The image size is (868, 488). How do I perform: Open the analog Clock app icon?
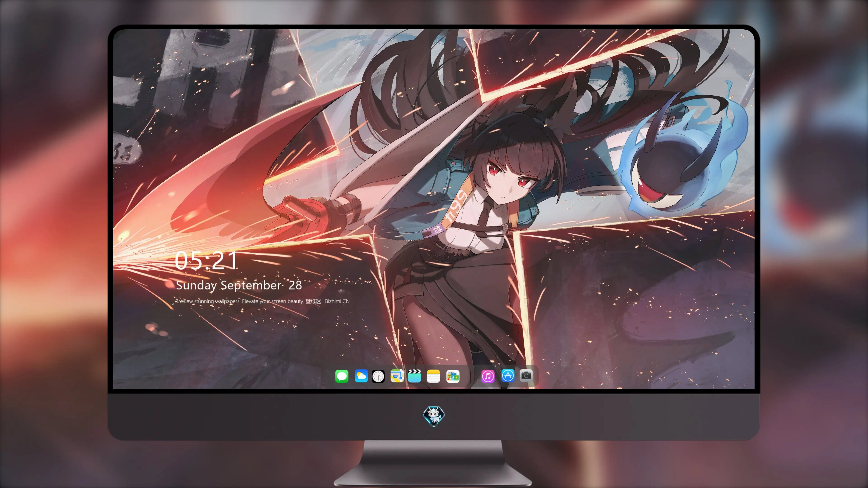(378, 376)
